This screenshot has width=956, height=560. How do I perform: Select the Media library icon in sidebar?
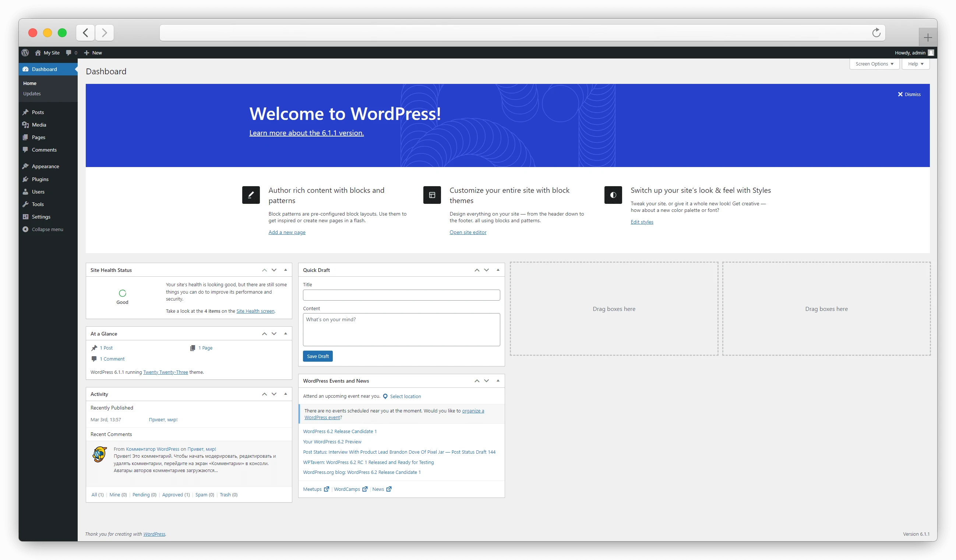tap(26, 124)
